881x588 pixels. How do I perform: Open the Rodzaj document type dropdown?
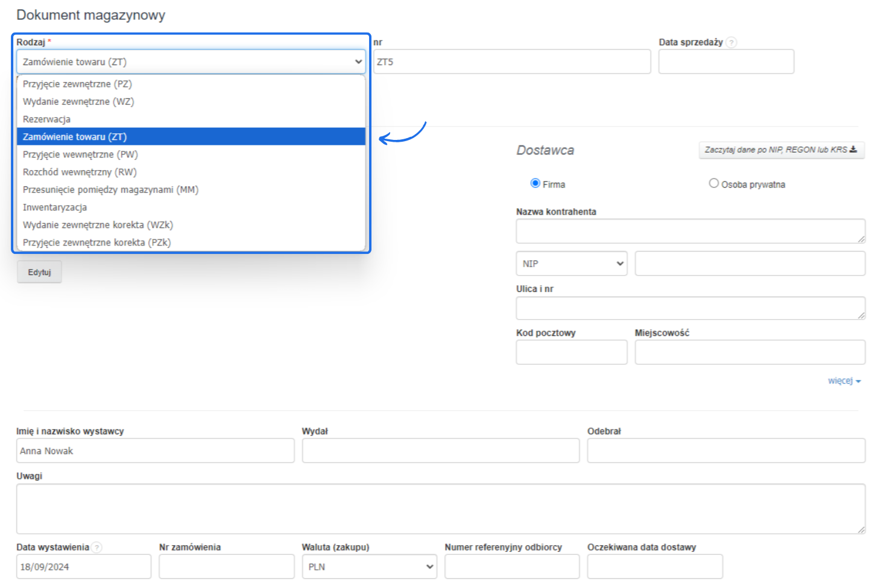(x=191, y=62)
